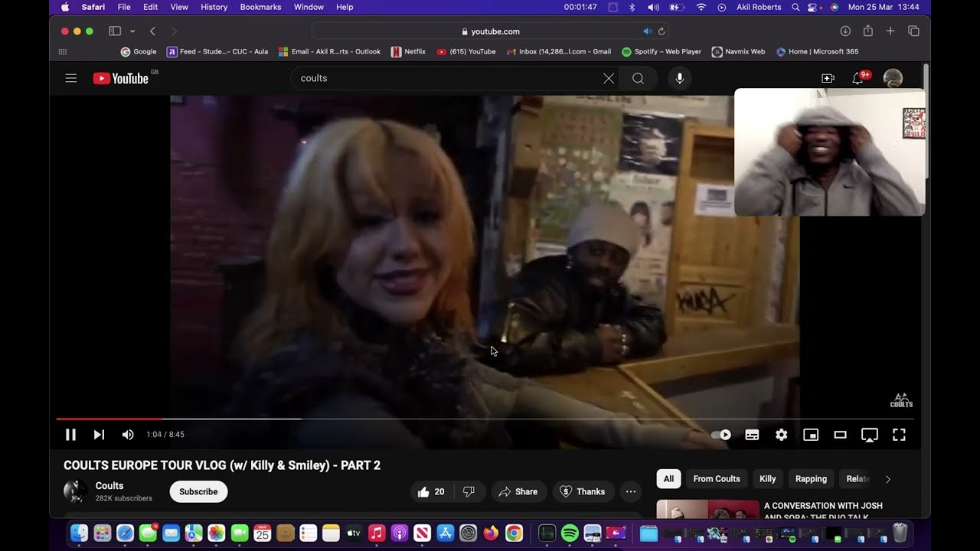
Task: Open volume control in menu bar
Action: (653, 7)
